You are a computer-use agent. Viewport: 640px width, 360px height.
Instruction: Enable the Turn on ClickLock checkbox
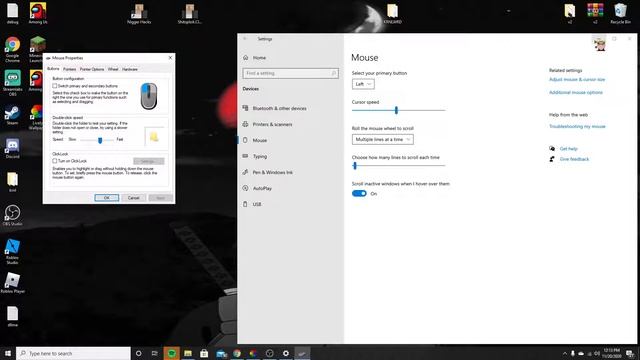(x=54, y=161)
